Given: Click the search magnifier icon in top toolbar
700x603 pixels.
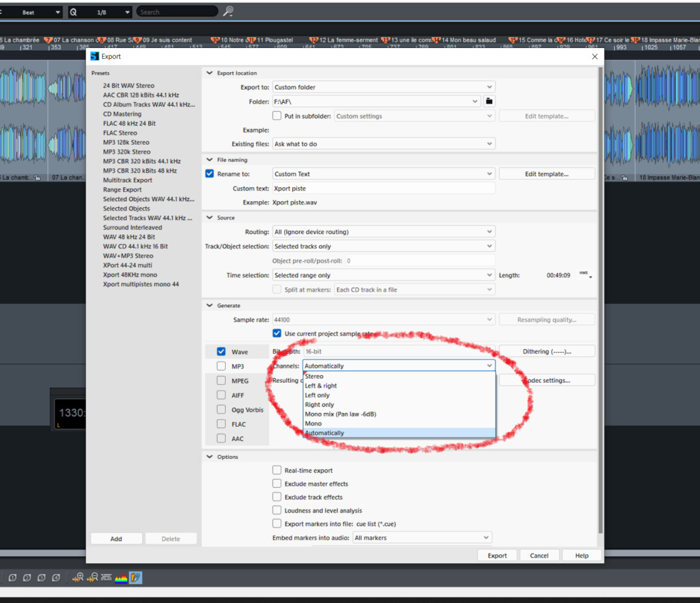Looking at the screenshot, I should point(228,11).
